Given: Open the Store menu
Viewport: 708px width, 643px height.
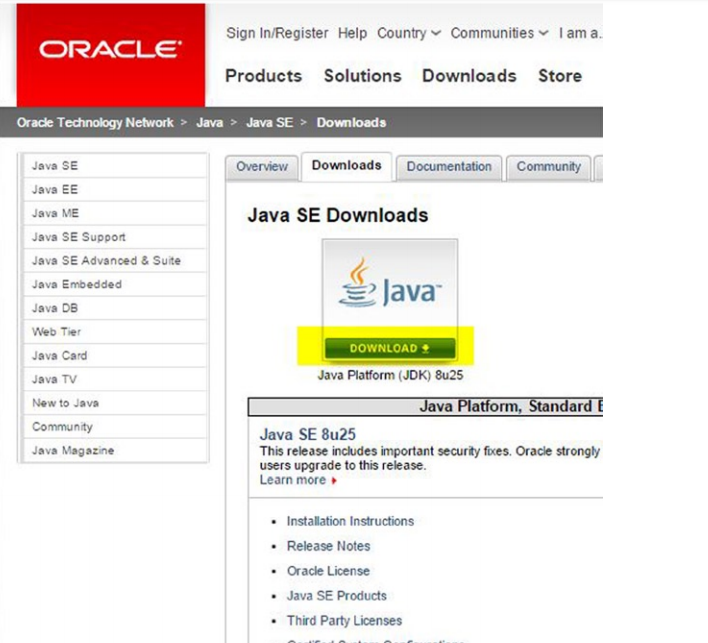Looking at the screenshot, I should 560,76.
